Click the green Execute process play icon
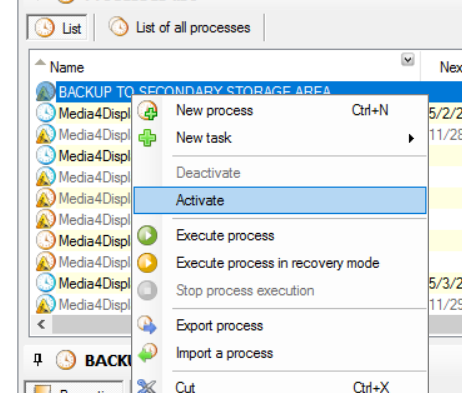The width and height of the screenshot is (462, 393). point(147,236)
